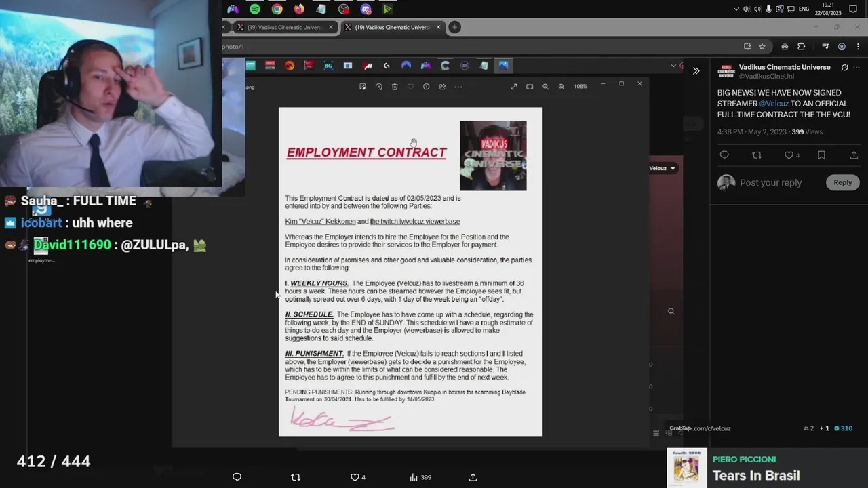
Task: Like the tweet in the sidebar
Action: click(789, 155)
